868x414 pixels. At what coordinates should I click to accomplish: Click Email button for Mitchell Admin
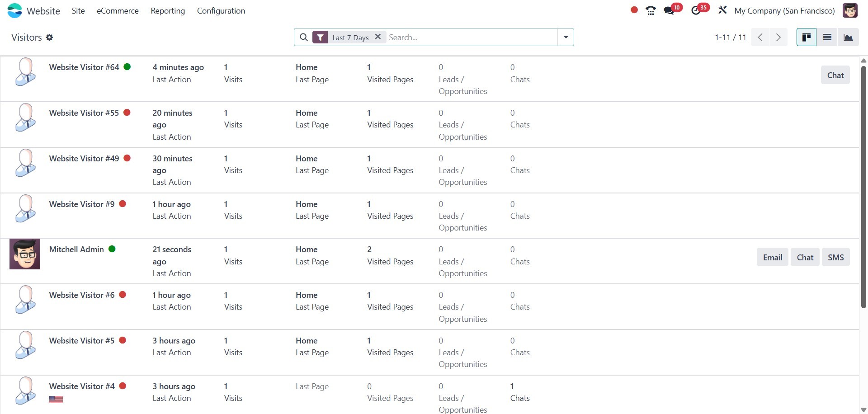pos(772,258)
